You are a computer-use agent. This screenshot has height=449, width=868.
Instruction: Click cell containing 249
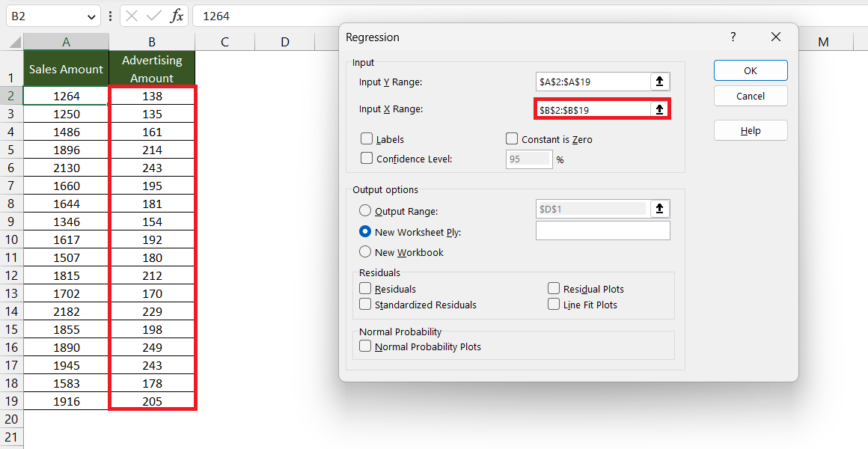(152, 347)
